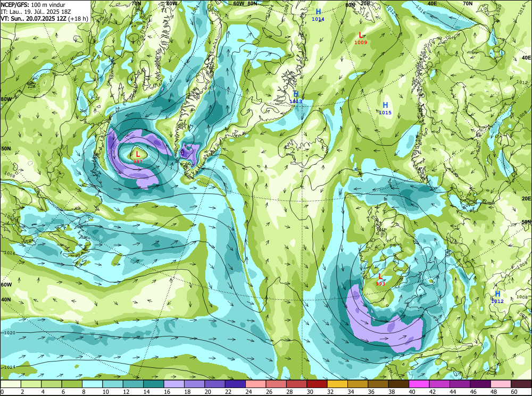This screenshot has width=532, height=396.
Task: Click the 1024 isobar label
Action: [x=10, y=367]
